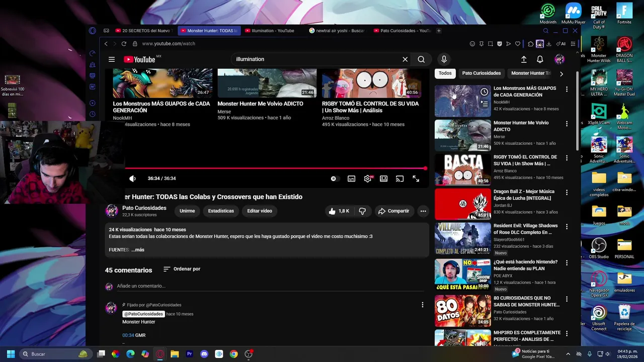The width and height of the screenshot is (644, 362).
Task: Go back with the browser back arrow
Action: click(106, 44)
